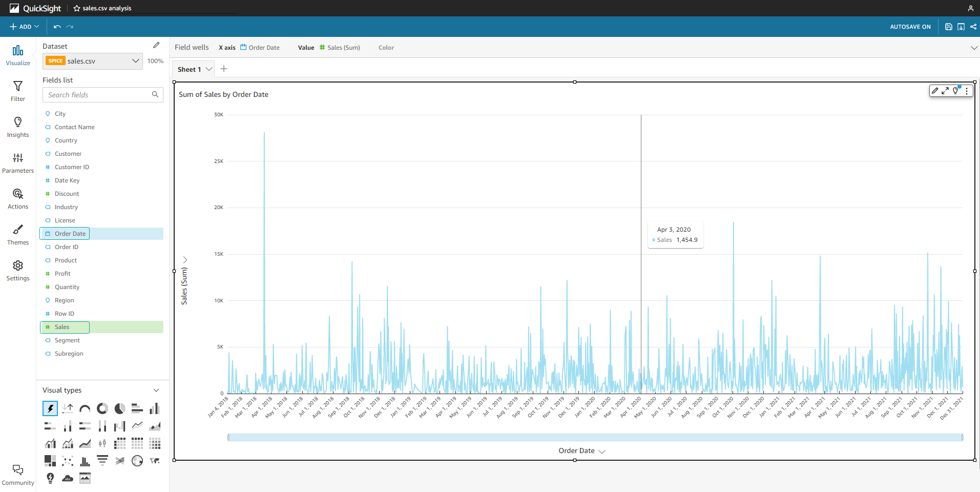Click the redo arrow

point(70,27)
